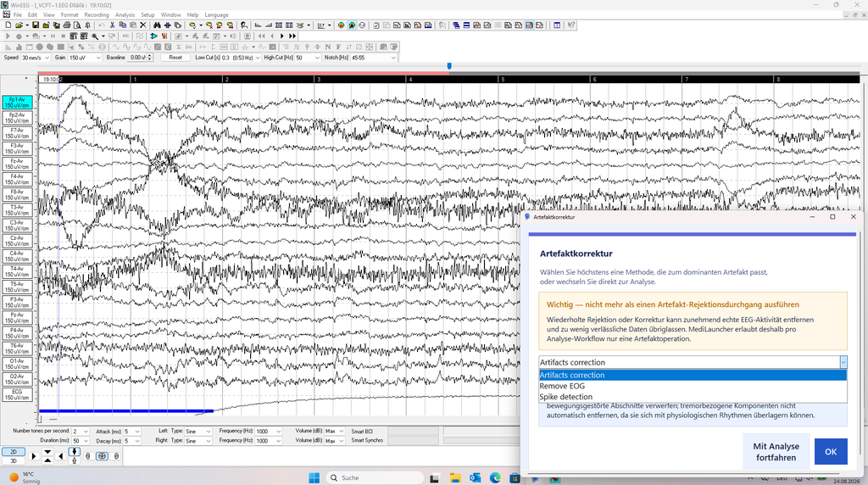The height and width of the screenshot is (485, 868).
Task: Open the Speed dropdown
Action: tap(47, 58)
